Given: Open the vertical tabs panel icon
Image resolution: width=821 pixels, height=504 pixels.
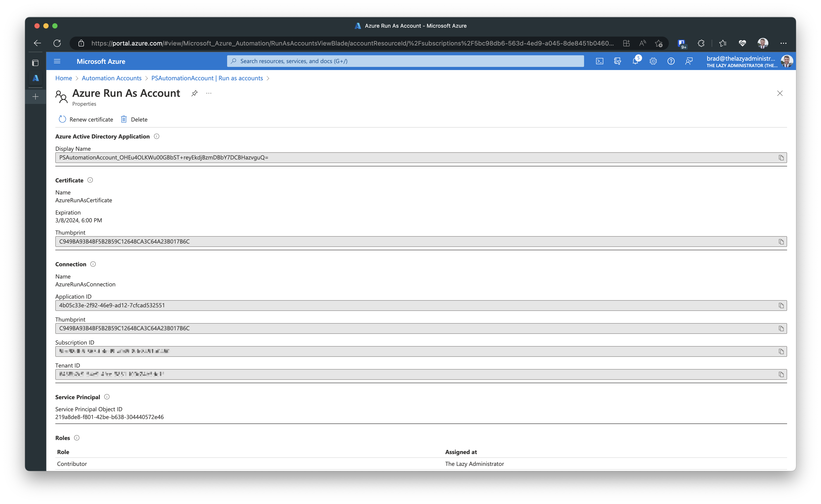Looking at the screenshot, I should 35,63.
